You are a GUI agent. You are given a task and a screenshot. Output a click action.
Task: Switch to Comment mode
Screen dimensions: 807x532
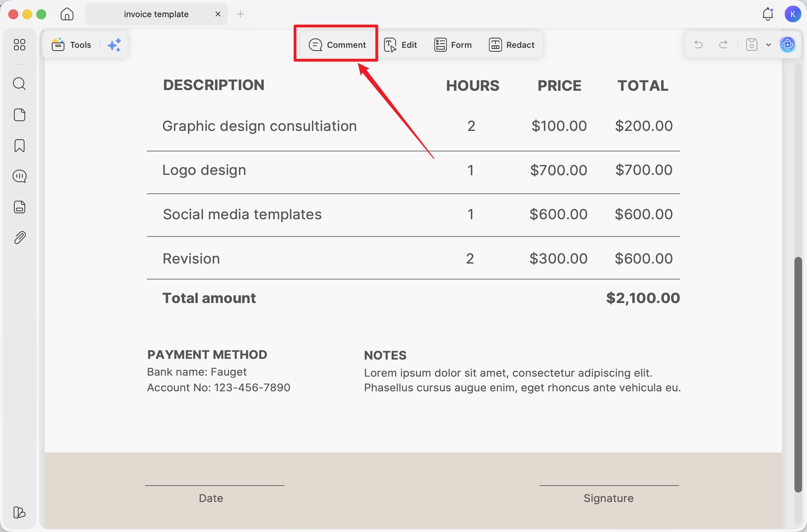[337, 45]
